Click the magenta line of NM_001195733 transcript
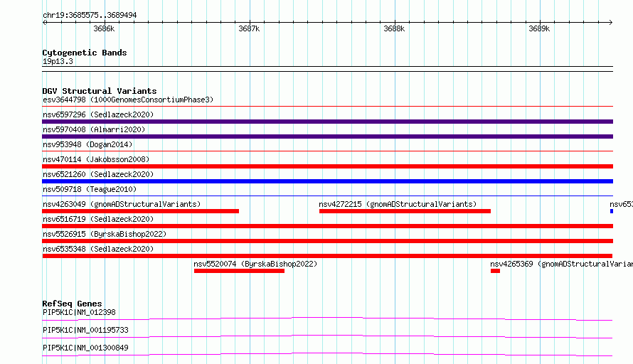 coord(327,336)
